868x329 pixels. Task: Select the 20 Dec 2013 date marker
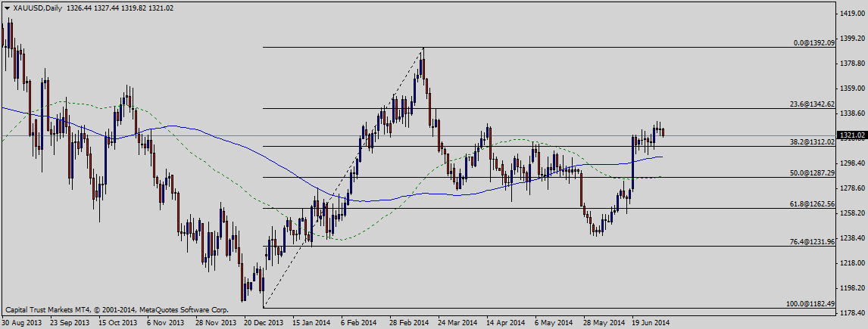[x=265, y=323]
